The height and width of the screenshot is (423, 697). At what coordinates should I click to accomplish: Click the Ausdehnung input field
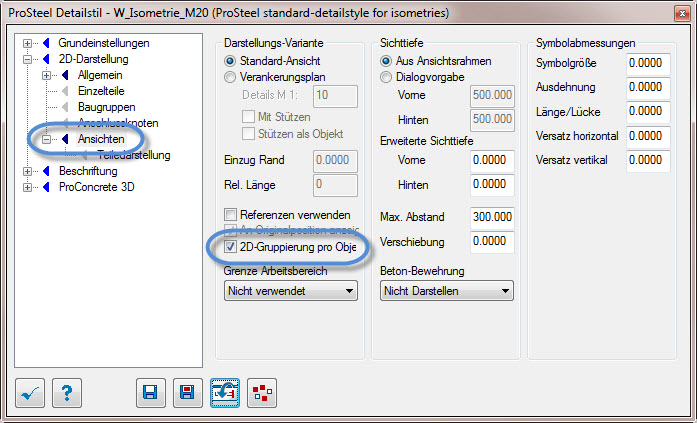pos(648,88)
